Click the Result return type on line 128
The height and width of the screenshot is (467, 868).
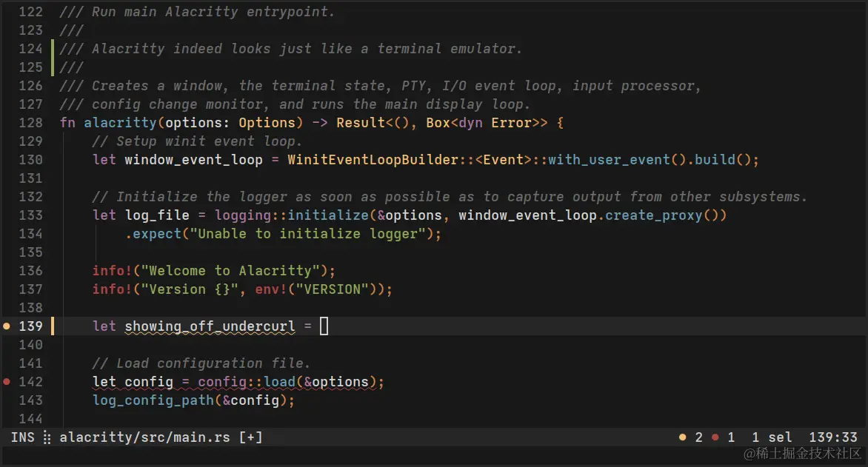coord(361,122)
